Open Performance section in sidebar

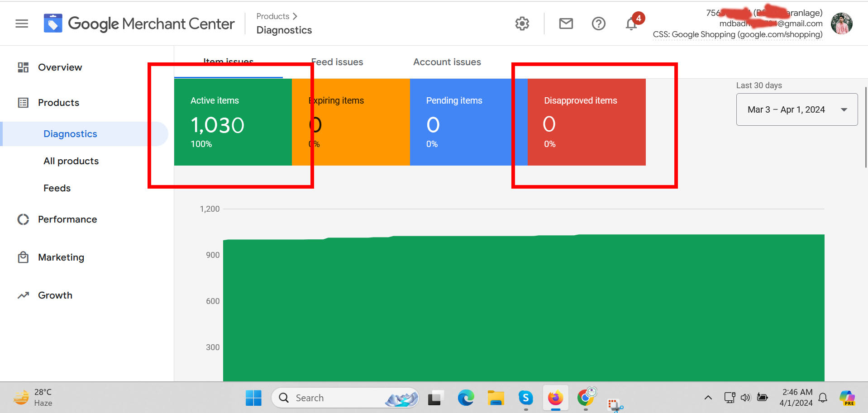pyautogui.click(x=67, y=219)
